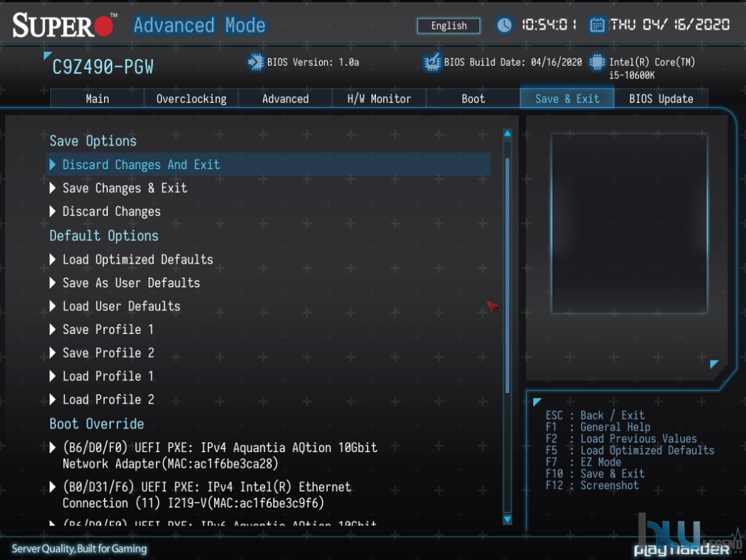Click the Boot Override heading
The image size is (746, 560).
97,423
